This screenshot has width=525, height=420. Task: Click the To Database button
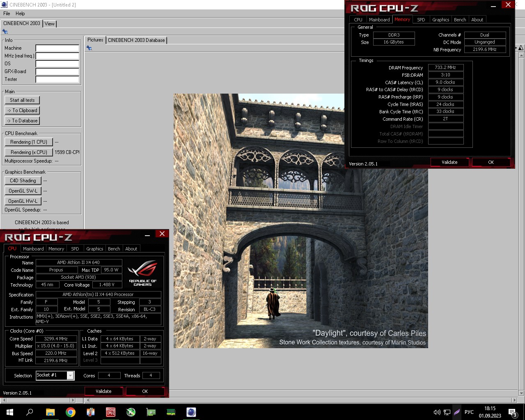pyautogui.click(x=22, y=121)
